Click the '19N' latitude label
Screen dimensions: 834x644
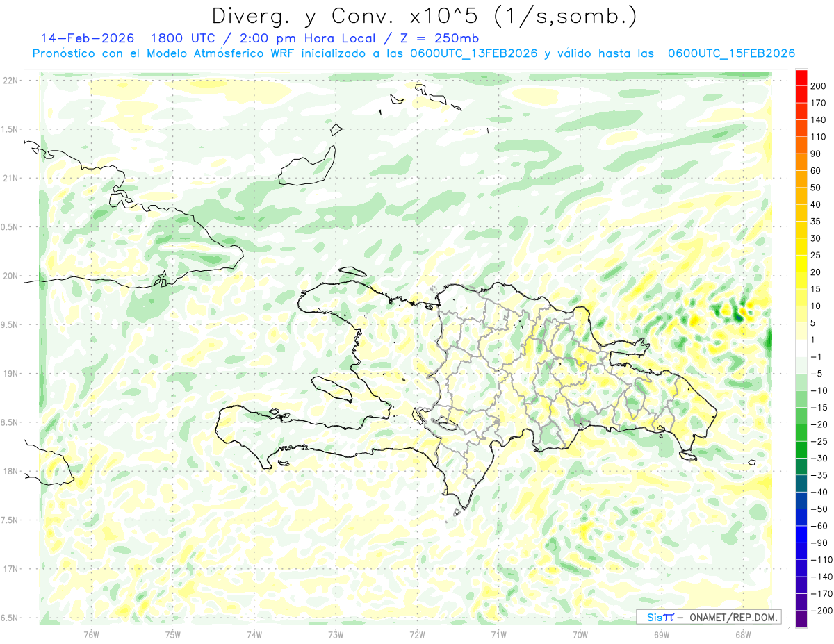pos(10,374)
